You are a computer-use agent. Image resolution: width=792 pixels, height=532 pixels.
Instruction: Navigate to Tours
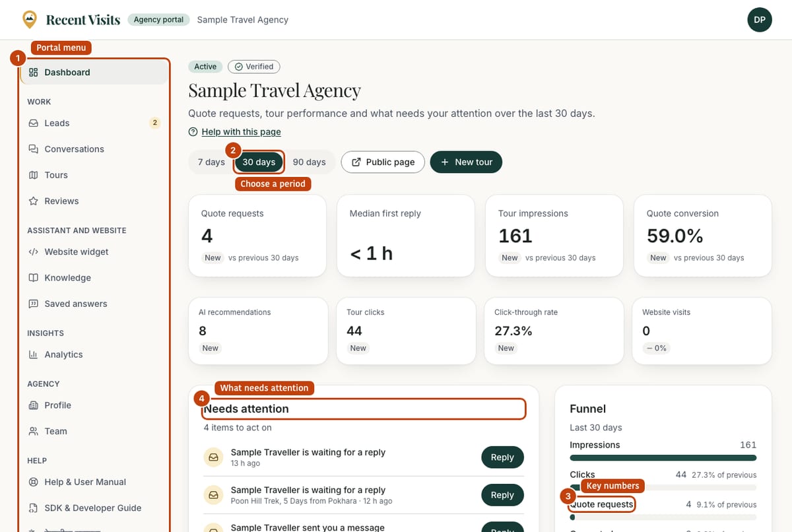point(94,175)
